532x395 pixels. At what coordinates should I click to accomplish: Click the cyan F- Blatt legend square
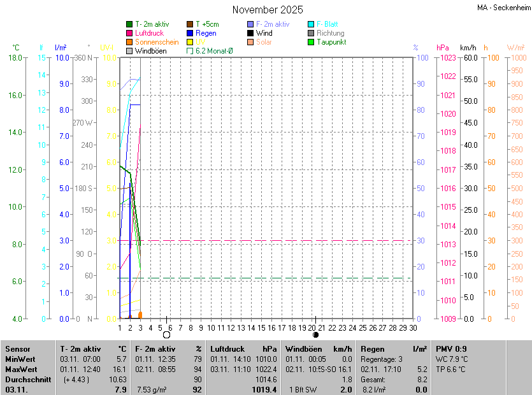311,24
